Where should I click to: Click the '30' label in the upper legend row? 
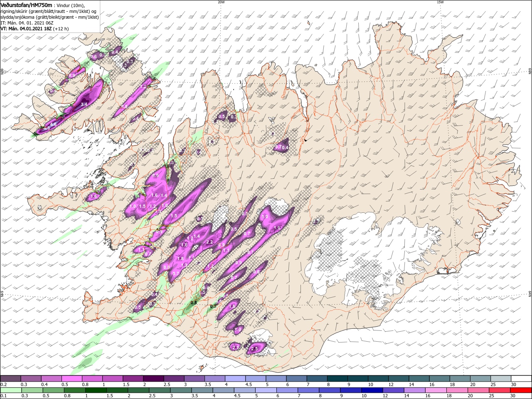click(x=514, y=384)
